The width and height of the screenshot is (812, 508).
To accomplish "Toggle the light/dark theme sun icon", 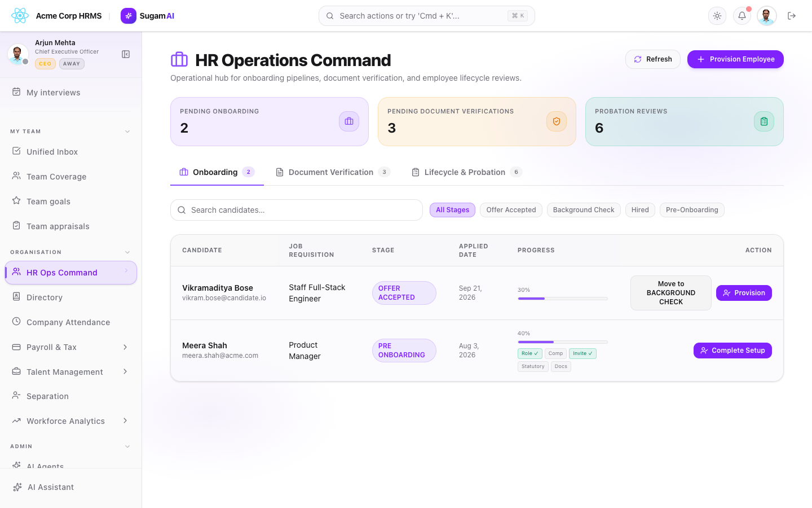I will click(717, 16).
